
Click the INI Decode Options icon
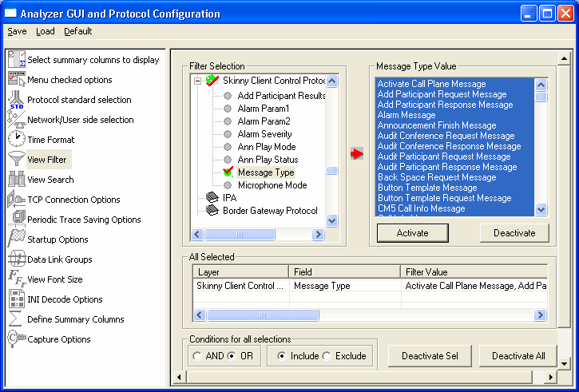click(x=17, y=299)
